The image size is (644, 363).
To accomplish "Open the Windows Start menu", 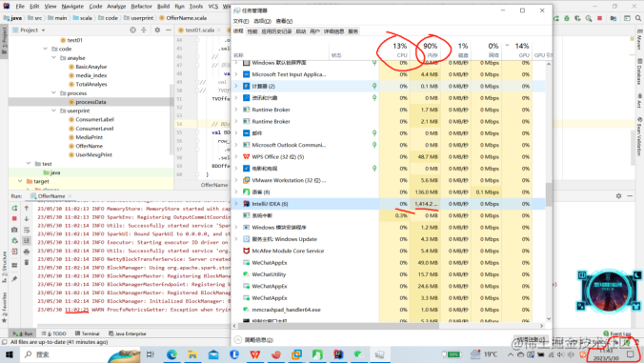I will pos(9,354).
